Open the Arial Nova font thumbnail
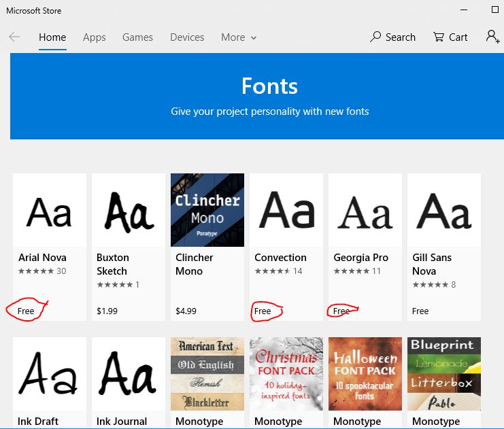The width and height of the screenshot is (504, 429). coord(50,210)
